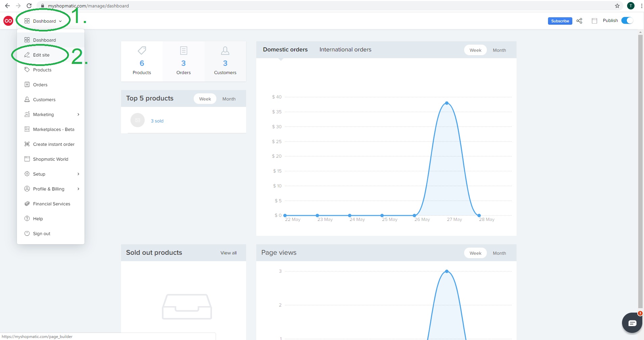
Task: Open the chat support bubble
Action: pyautogui.click(x=632, y=323)
